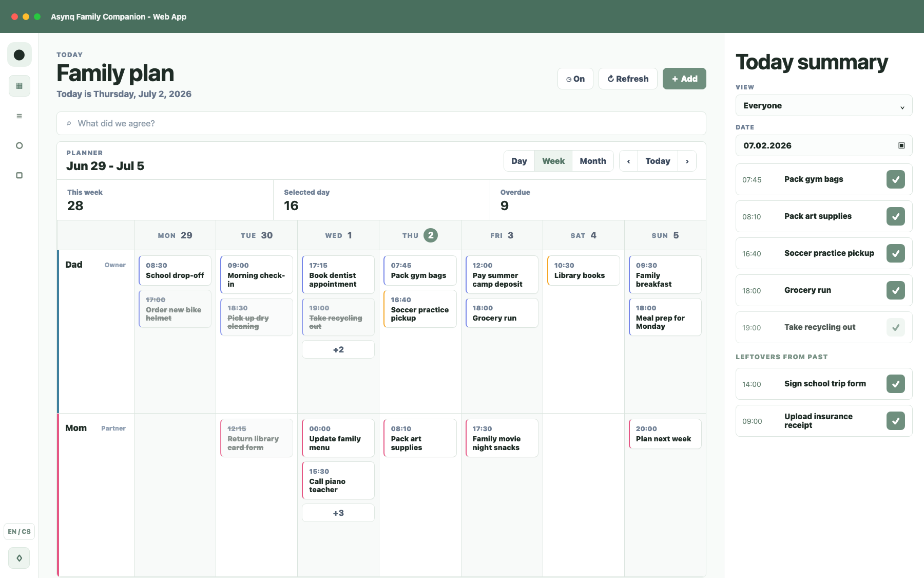Select the SUN 5 column header

[665, 235]
